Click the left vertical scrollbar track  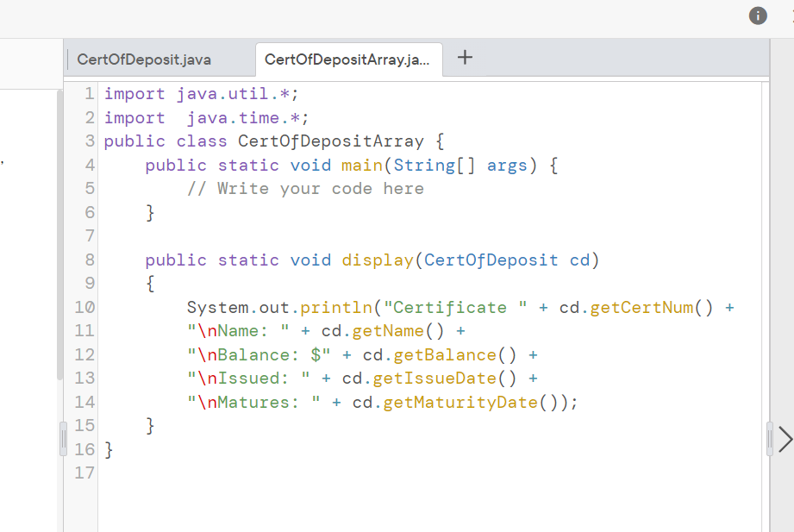[x=61, y=259]
